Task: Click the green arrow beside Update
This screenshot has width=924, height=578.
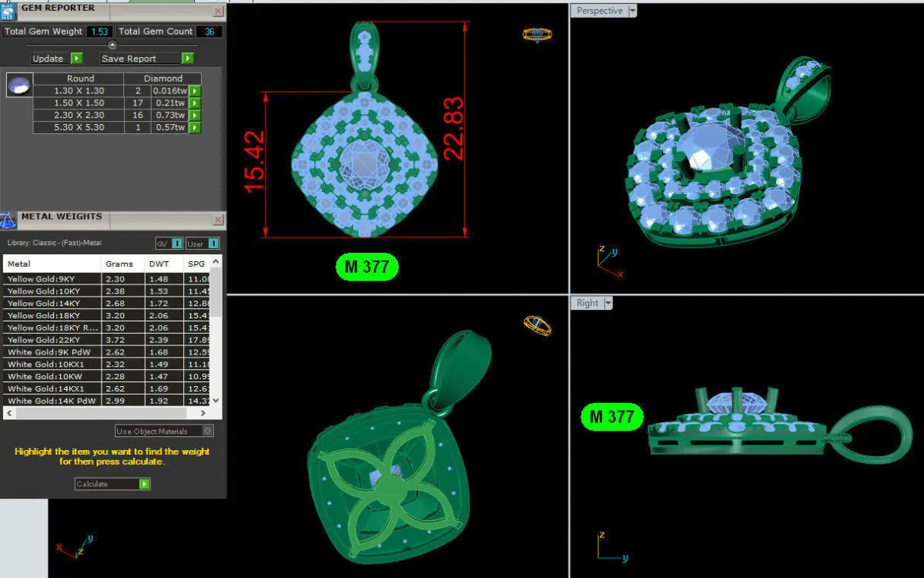Action: pyautogui.click(x=76, y=59)
